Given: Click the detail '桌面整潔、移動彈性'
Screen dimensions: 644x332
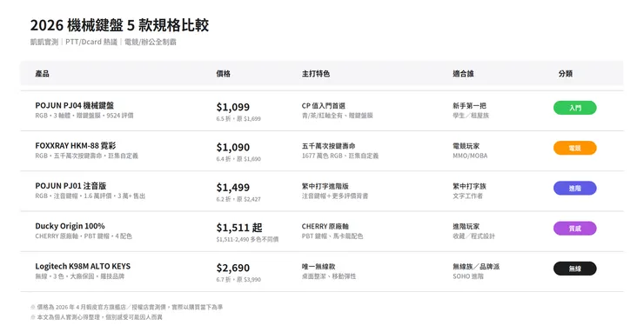Looking at the screenshot, I should 329,276.
